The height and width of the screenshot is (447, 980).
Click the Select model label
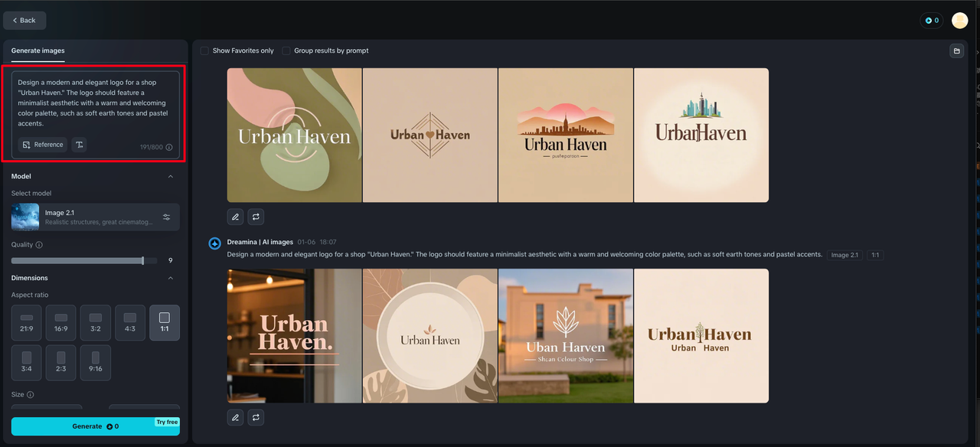coord(31,194)
